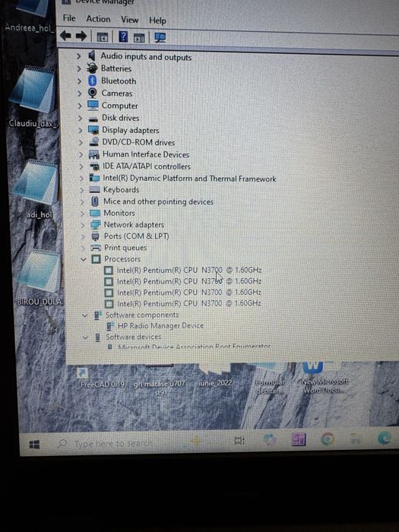Expand Audio inputs and outputs category
The width and height of the screenshot is (399, 532).
coord(79,56)
